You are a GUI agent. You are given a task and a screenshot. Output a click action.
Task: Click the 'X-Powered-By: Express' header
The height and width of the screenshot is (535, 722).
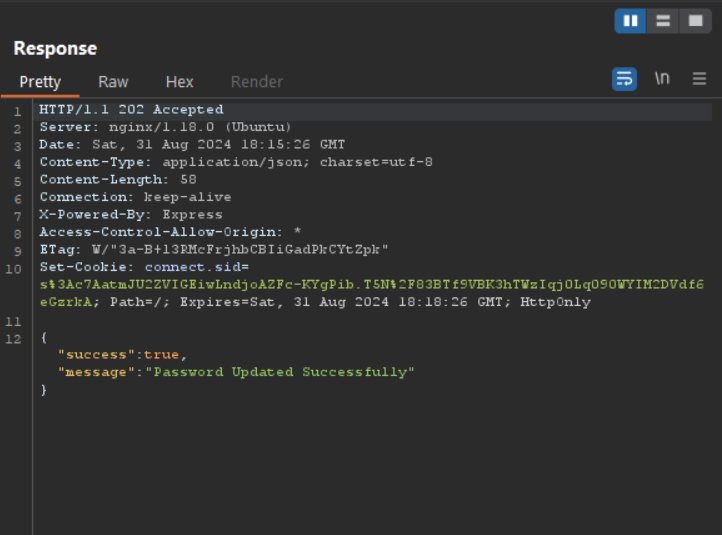[131, 215]
